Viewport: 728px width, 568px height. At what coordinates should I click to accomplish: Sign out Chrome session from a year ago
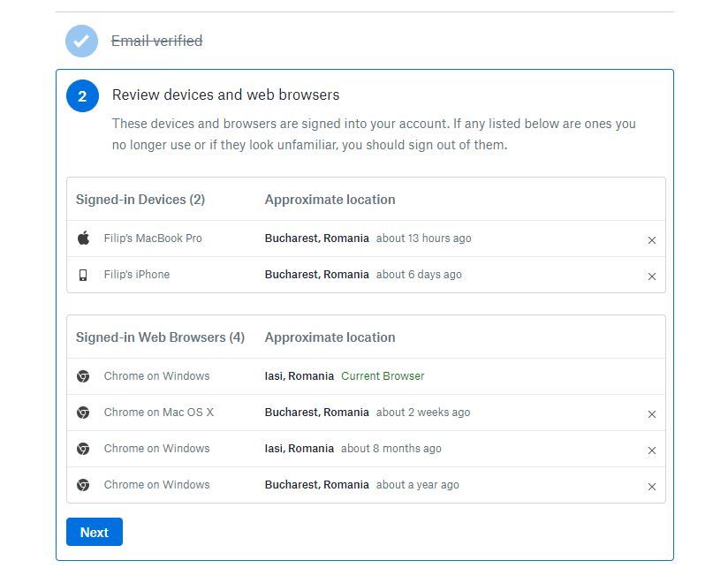pos(652,487)
